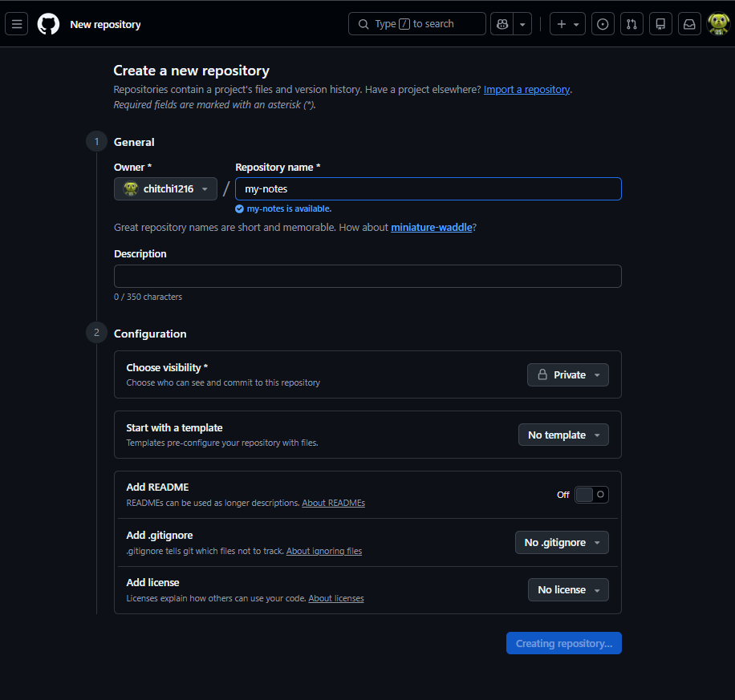Click the '0 / 350 characters' counter
This screenshot has height=700, width=735.
148,297
